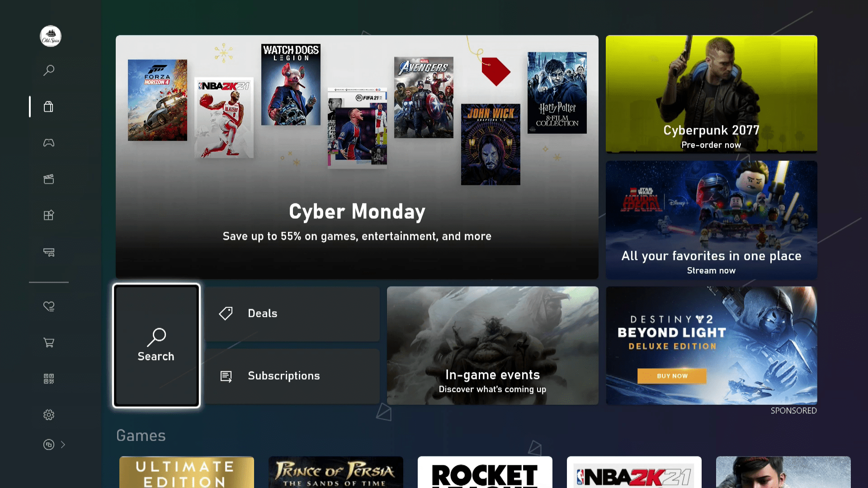
Task: Select the Cart shopping icon
Action: point(49,343)
